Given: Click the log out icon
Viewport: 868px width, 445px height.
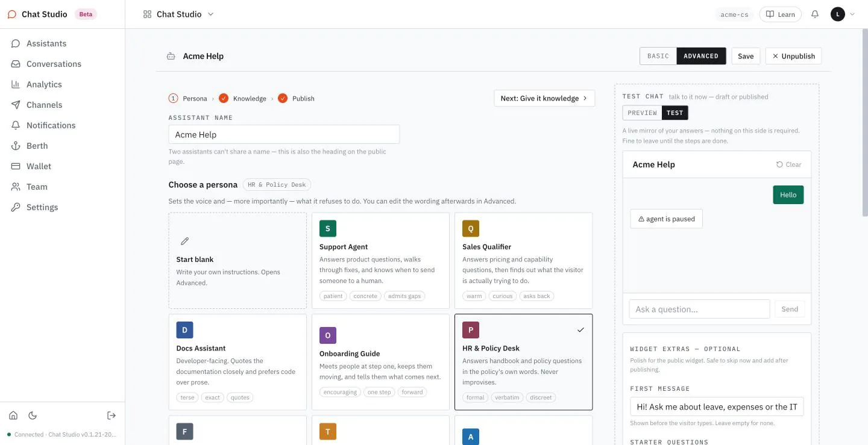Looking at the screenshot, I should pos(112,415).
